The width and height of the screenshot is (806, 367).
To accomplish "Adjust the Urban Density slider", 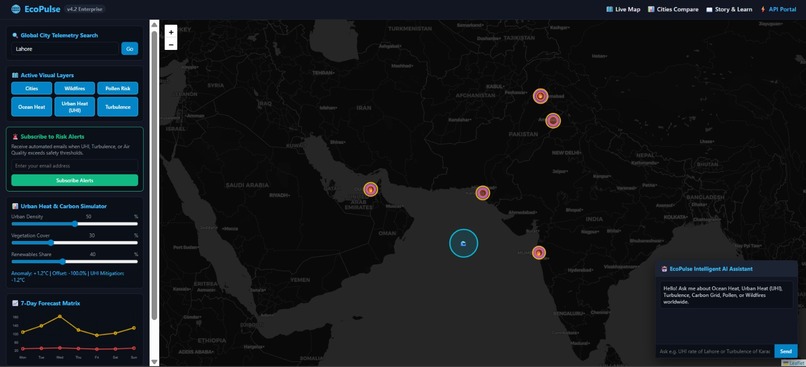I will point(75,224).
